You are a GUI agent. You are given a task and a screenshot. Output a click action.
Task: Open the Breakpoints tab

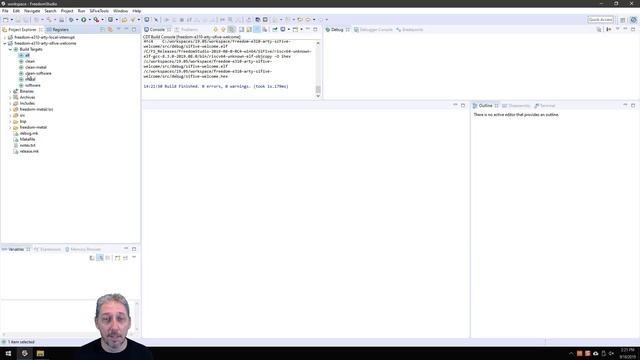(409, 30)
